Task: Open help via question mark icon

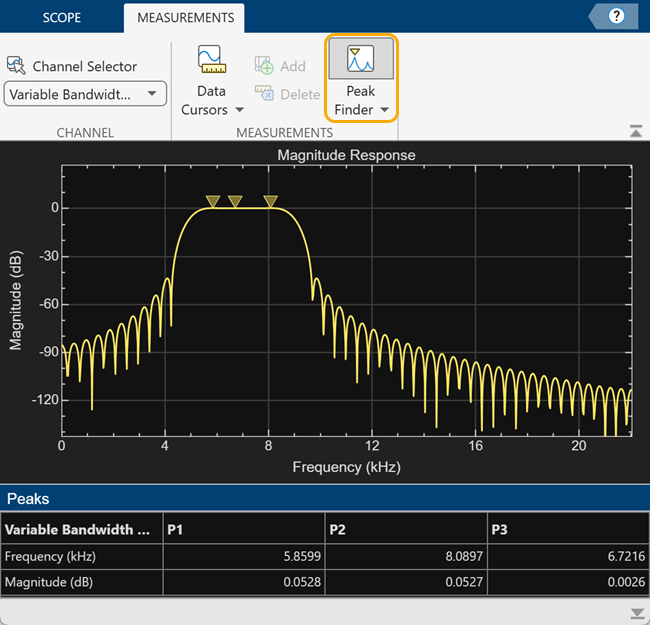Action: [616, 16]
